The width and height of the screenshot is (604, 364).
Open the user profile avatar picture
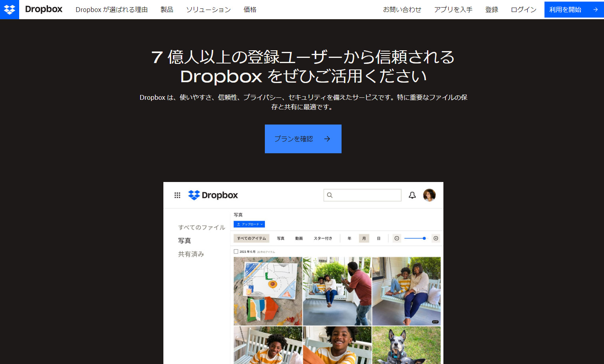(429, 195)
